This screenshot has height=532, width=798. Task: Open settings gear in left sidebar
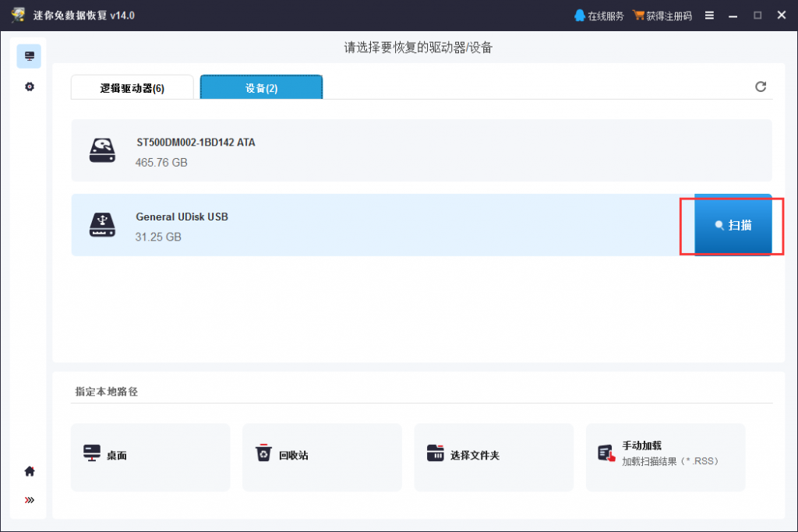[30, 87]
